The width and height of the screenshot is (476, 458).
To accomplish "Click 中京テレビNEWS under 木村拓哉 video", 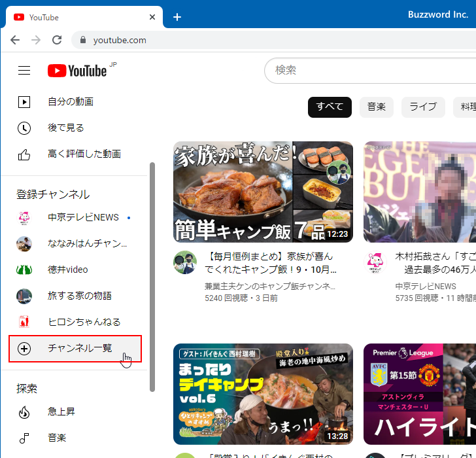I will 426,286.
